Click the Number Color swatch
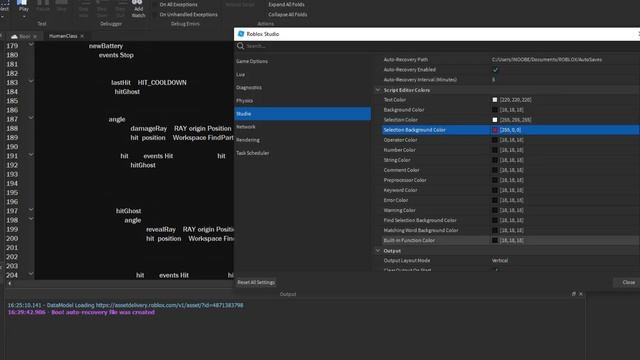 495,150
